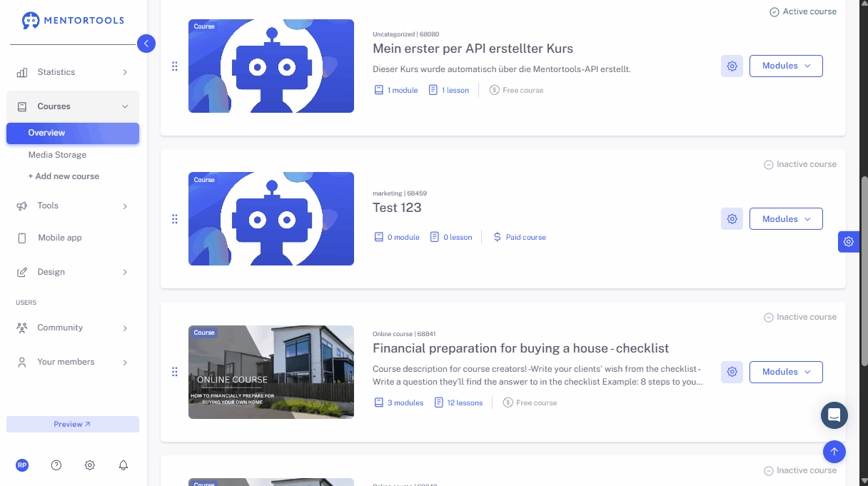Click the 'Free course' text of Mein erster Kurs
The width and height of the screenshot is (868, 486).
click(523, 91)
